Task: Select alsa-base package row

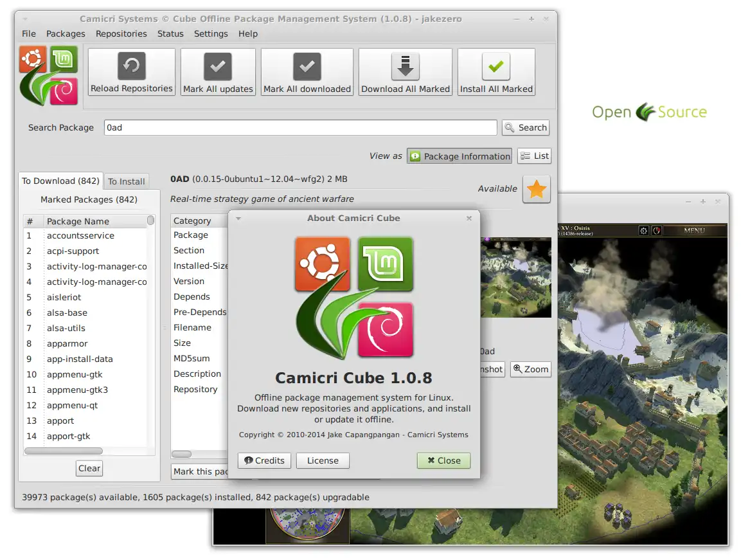Action: [x=85, y=312]
